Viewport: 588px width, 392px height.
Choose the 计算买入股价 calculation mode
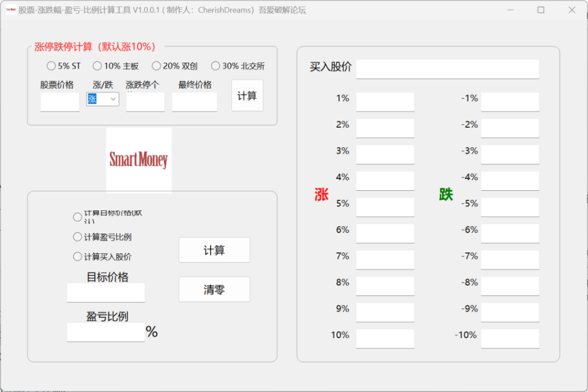[78, 256]
